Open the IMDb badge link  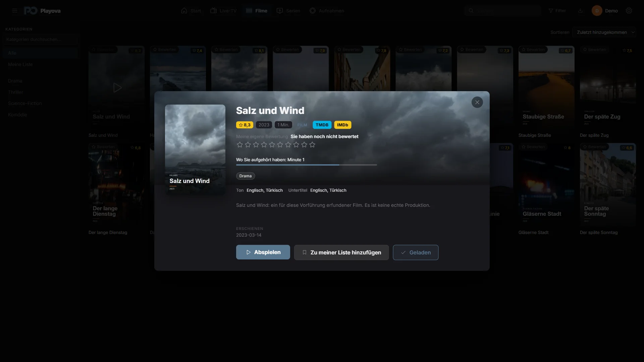pos(342,125)
